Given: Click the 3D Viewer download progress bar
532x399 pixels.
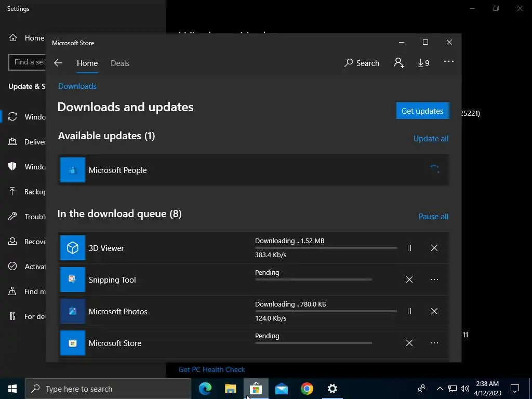Looking at the screenshot, I should 326,248.
